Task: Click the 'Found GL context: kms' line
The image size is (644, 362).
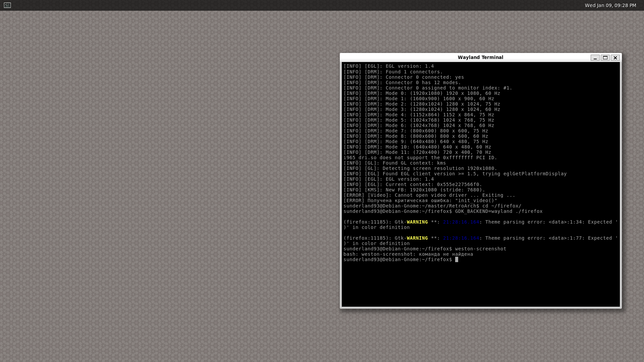Action: coord(395,163)
